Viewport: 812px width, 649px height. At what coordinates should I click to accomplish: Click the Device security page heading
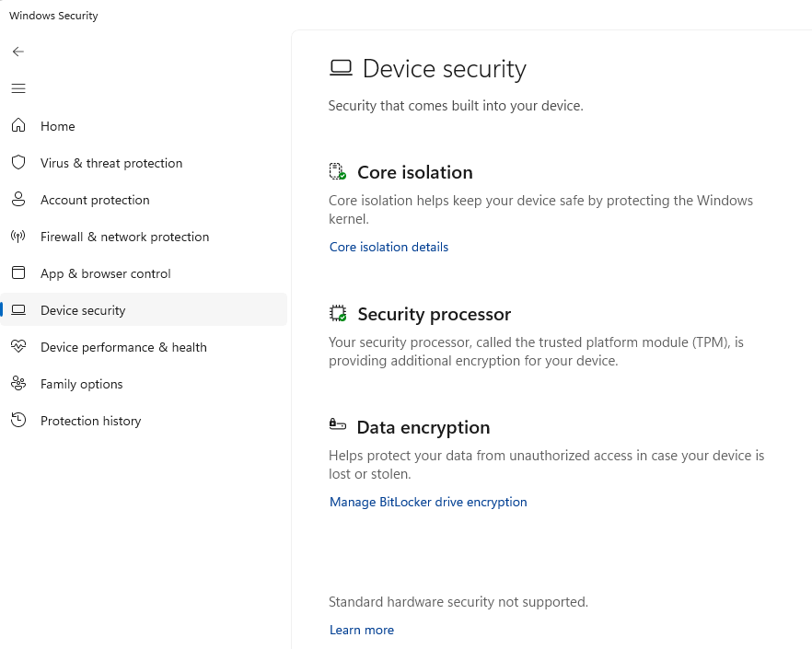[x=444, y=69]
